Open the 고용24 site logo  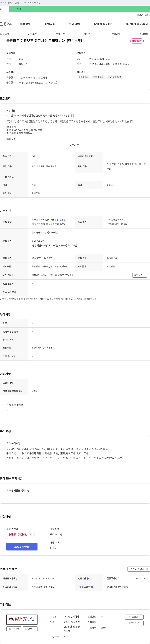(x=5, y=24)
